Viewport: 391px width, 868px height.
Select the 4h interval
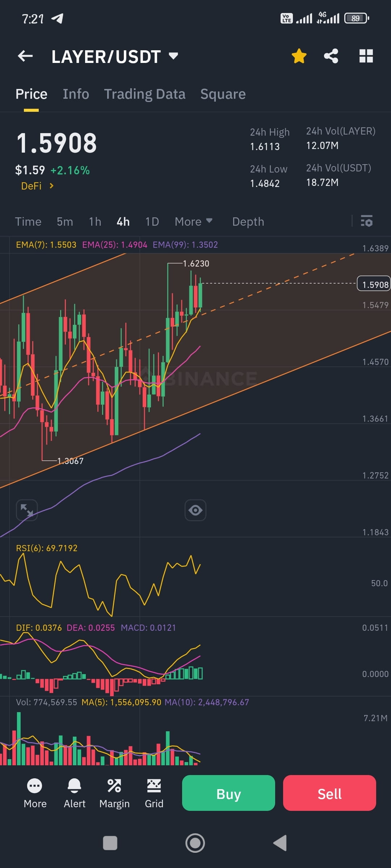tap(123, 222)
